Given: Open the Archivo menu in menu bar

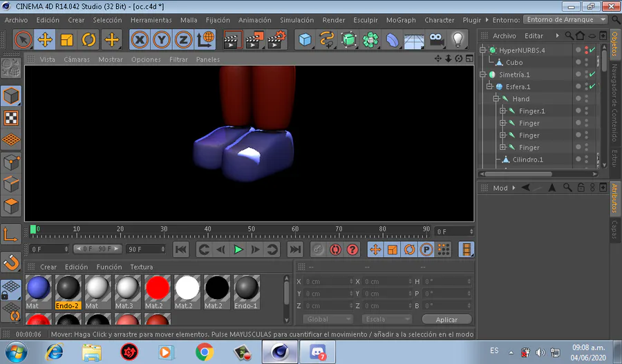Looking at the screenshot, I should pyautogui.click(x=16, y=20).
